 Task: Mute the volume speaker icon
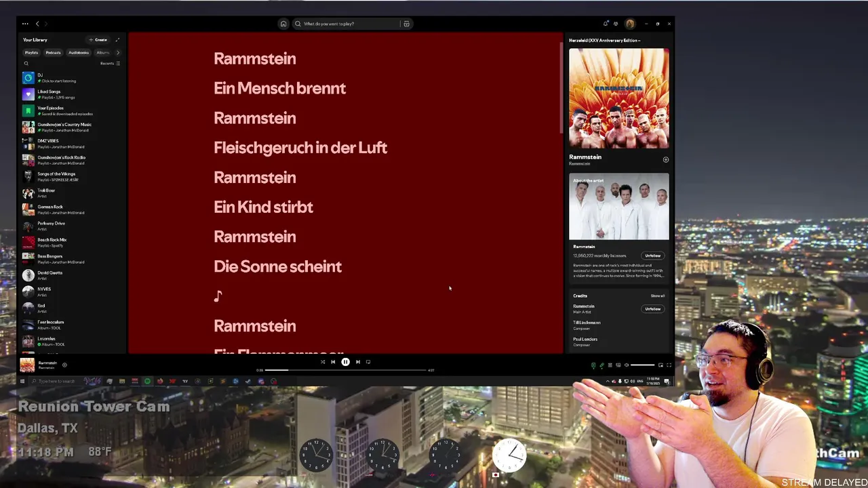[627, 365]
